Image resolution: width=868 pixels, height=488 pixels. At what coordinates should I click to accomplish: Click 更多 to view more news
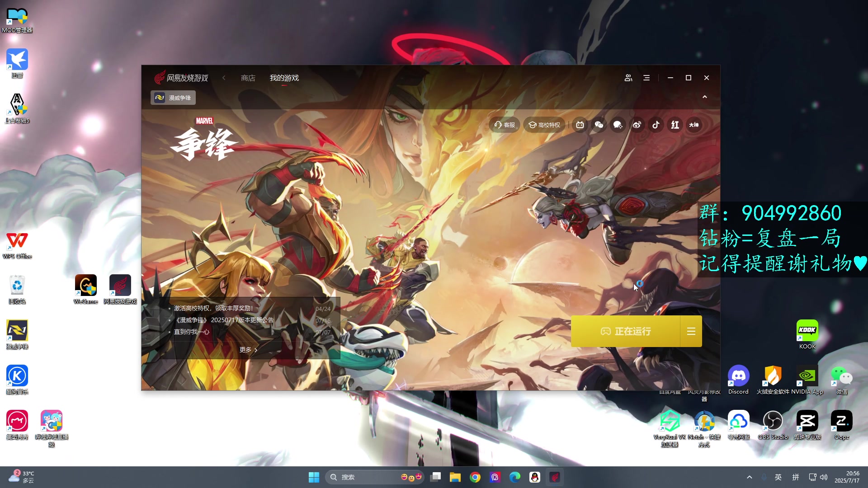248,350
